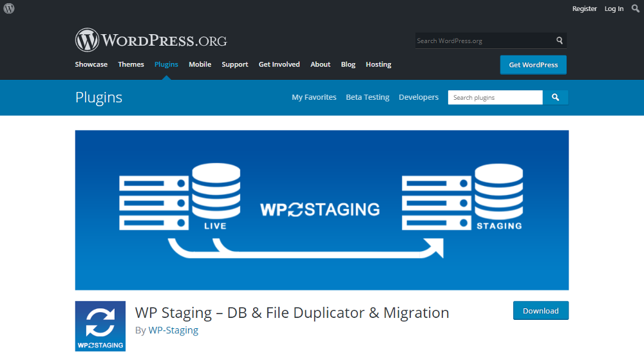Image resolution: width=644 pixels, height=363 pixels.
Task: Select the Plugins menu item
Action: [x=166, y=64]
